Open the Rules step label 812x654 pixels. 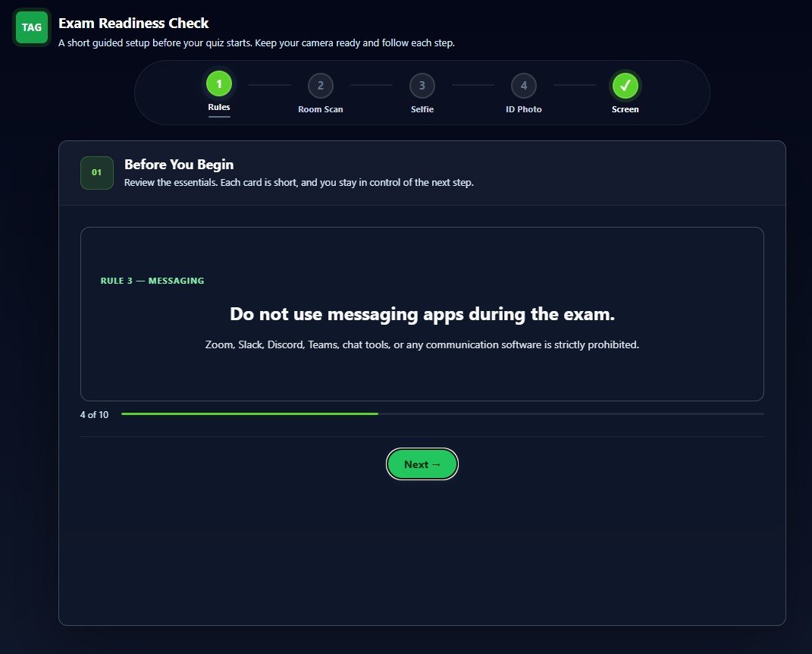219,107
